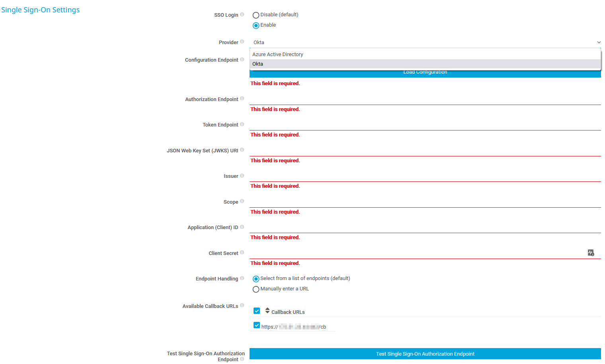Image resolution: width=605 pixels, height=364 pixels.
Task: Click the JWKS URI info icon
Action: (242, 150)
